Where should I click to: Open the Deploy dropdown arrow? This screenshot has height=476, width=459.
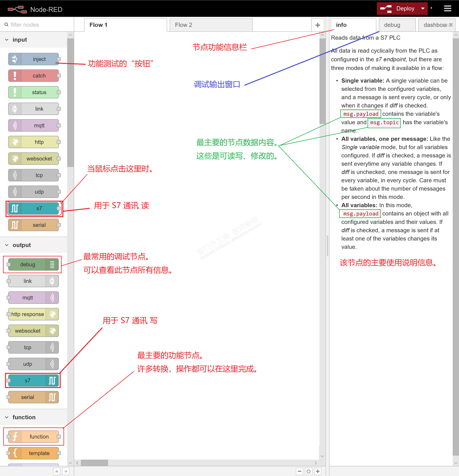423,9
